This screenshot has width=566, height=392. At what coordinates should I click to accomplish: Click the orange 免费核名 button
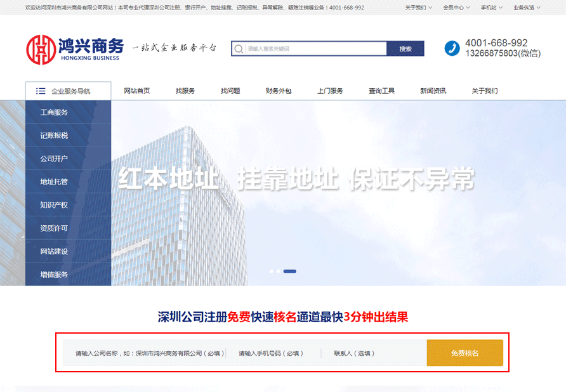[464, 353]
